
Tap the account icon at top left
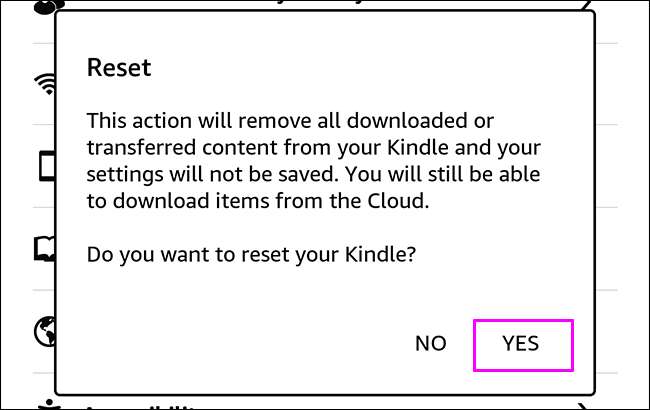(45, 6)
